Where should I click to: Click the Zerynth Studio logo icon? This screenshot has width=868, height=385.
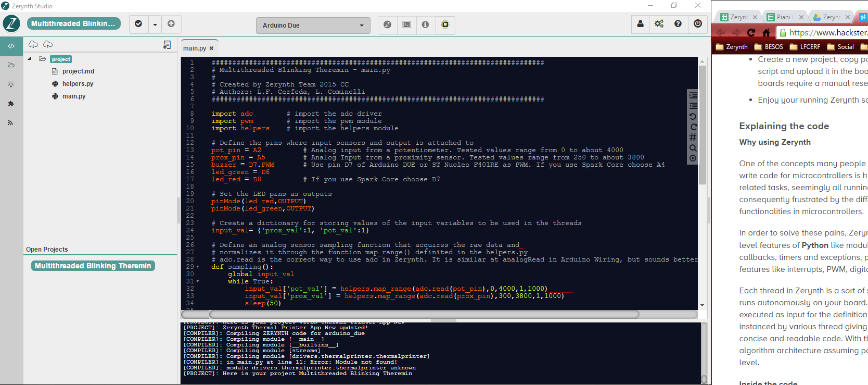[x=11, y=24]
